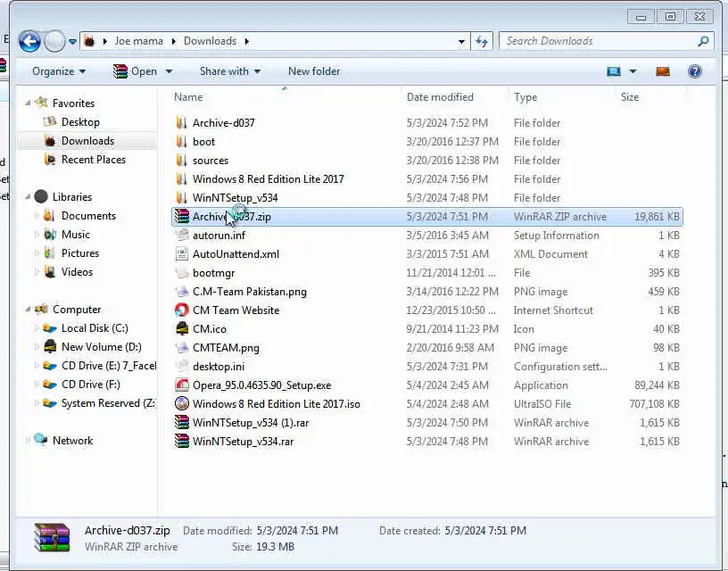The image size is (728, 571).
Task: Collapse the Favorites group
Action: point(28,103)
